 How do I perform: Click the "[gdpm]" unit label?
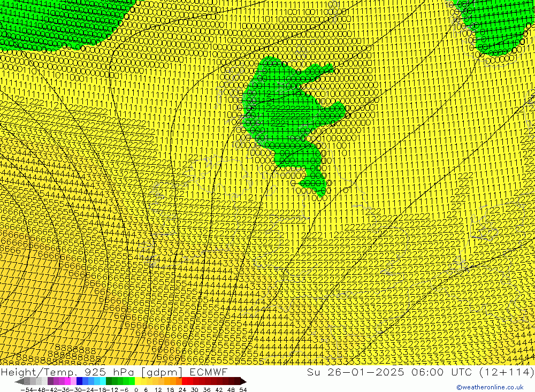[x=162, y=372]
